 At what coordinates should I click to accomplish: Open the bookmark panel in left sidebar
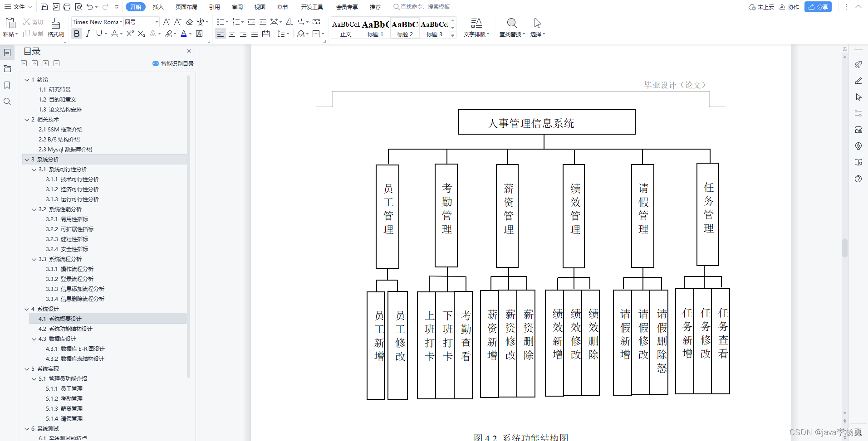coord(7,85)
